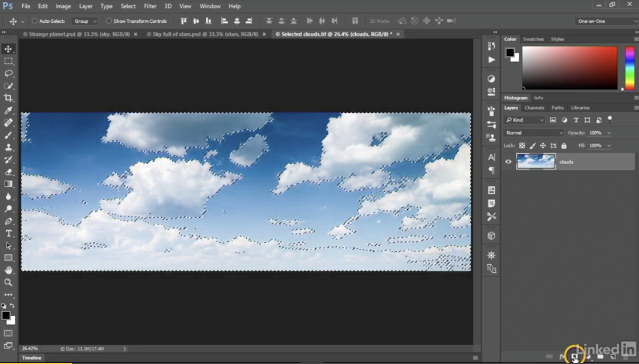Viewport: 639px width, 364px height.
Task: Click the clouds layer thumbnail
Action: pos(536,161)
